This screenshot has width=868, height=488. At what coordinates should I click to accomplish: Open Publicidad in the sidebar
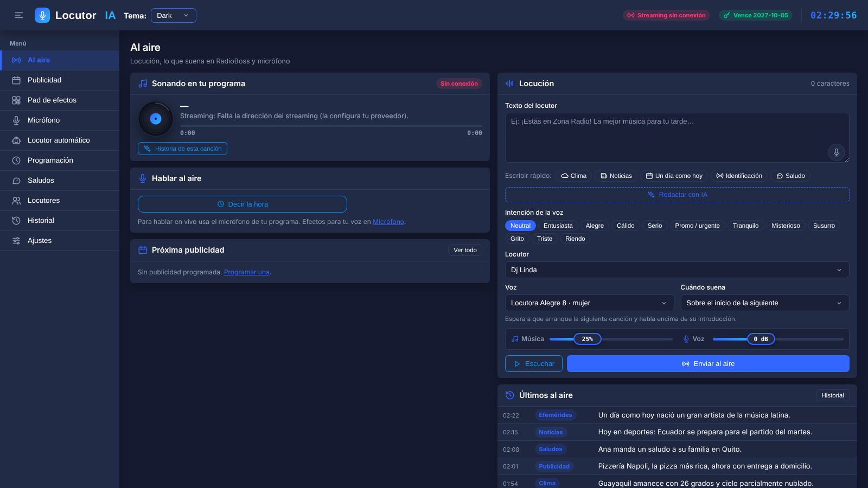60,80
